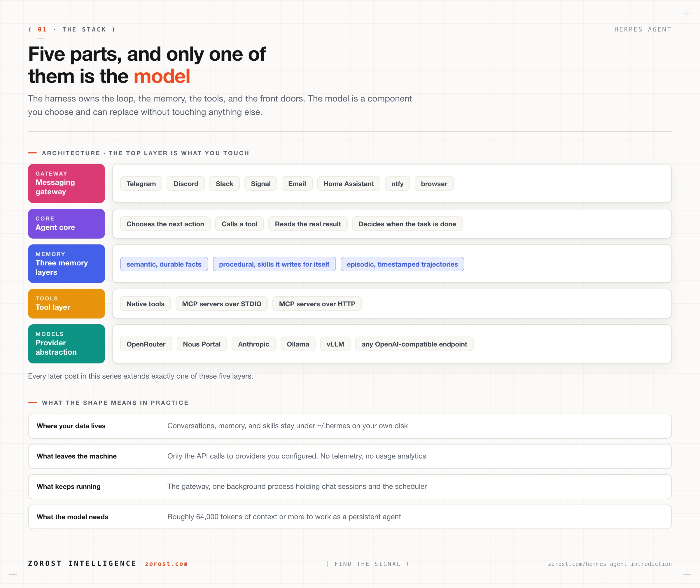Click the any OpenAI-compatible endpoint chip
Viewport: 700px width, 588px height.
[414, 344]
